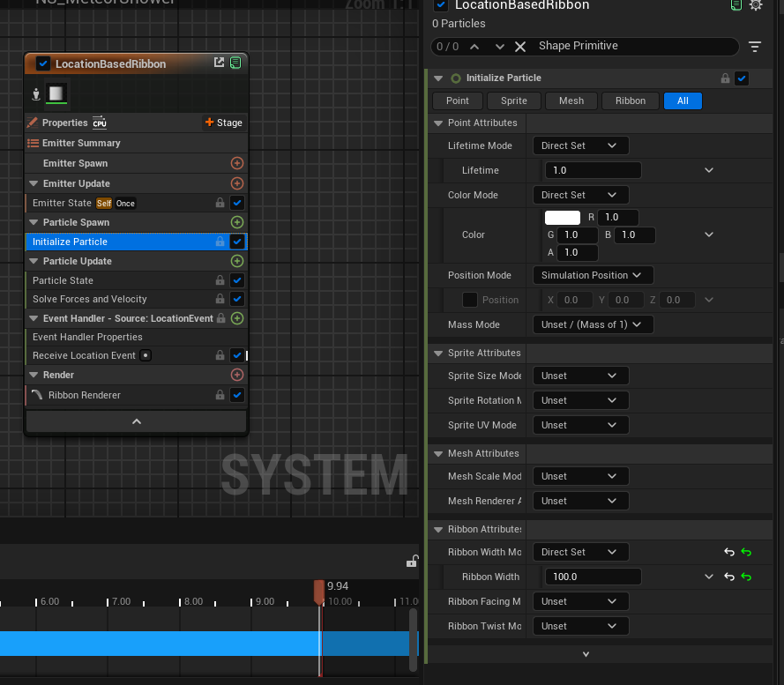Add a module to Emitter Spawn
The height and width of the screenshot is (685, 784).
click(x=236, y=163)
